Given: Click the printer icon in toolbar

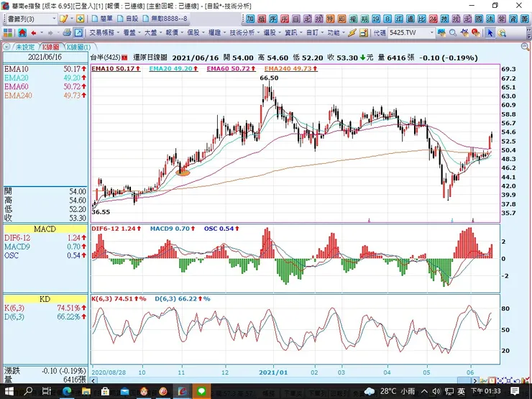Looking at the screenshot, I should coord(67,32).
